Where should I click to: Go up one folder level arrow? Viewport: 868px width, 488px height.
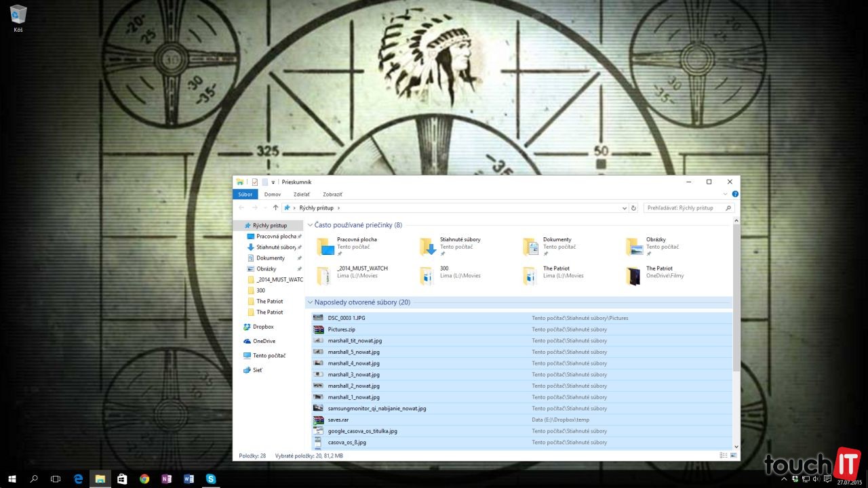point(275,208)
